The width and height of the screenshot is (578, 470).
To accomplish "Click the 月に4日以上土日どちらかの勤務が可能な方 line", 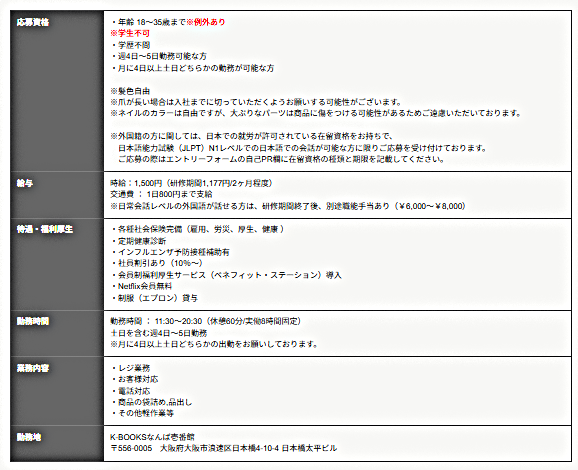I will coord(192,68).
